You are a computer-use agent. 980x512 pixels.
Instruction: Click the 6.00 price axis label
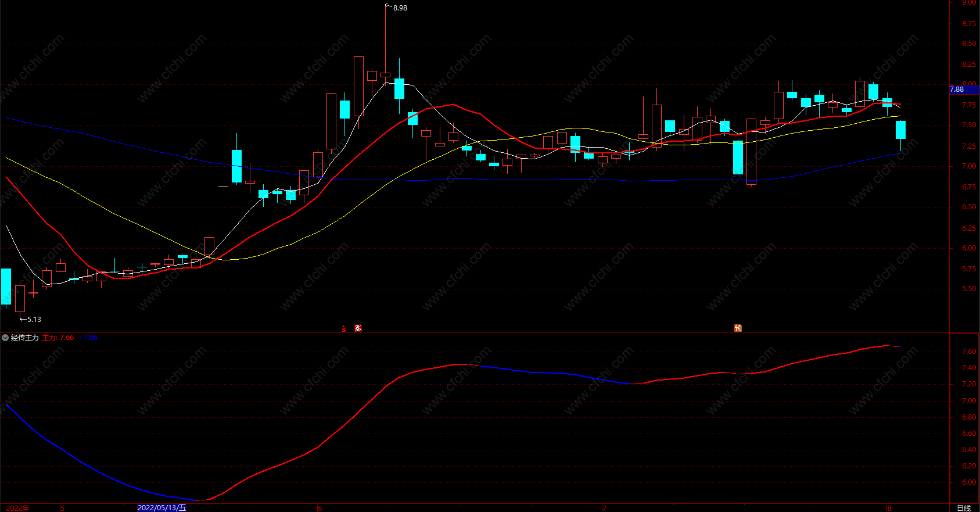[969, 248]
